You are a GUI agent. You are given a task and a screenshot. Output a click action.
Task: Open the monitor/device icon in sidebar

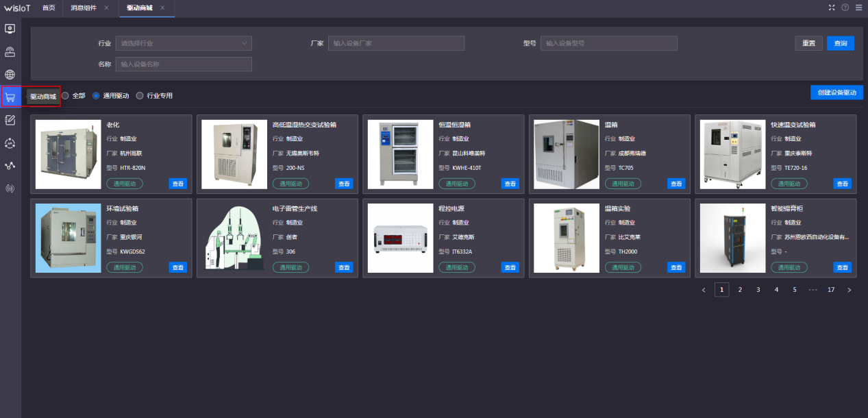[x=10, y=29]
